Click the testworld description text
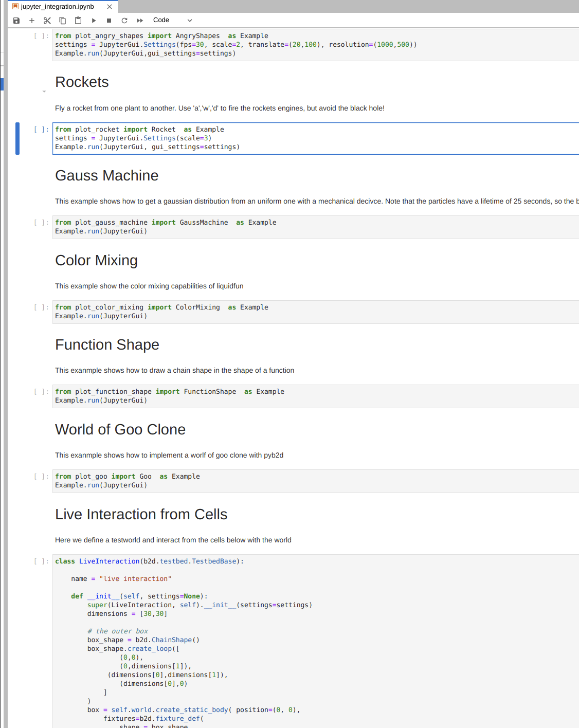This screenshot has height=728, width=579. 173,540
